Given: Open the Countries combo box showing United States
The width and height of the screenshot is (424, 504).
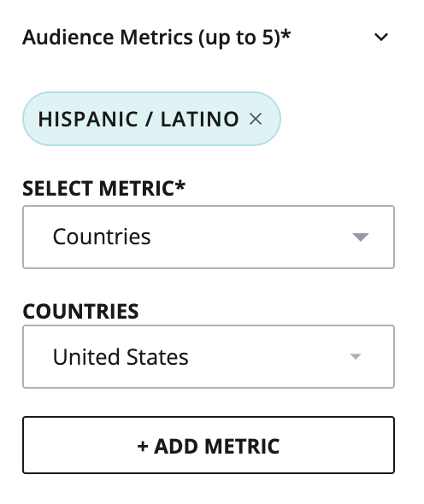Looking at the screenshot, I should 209,356.
